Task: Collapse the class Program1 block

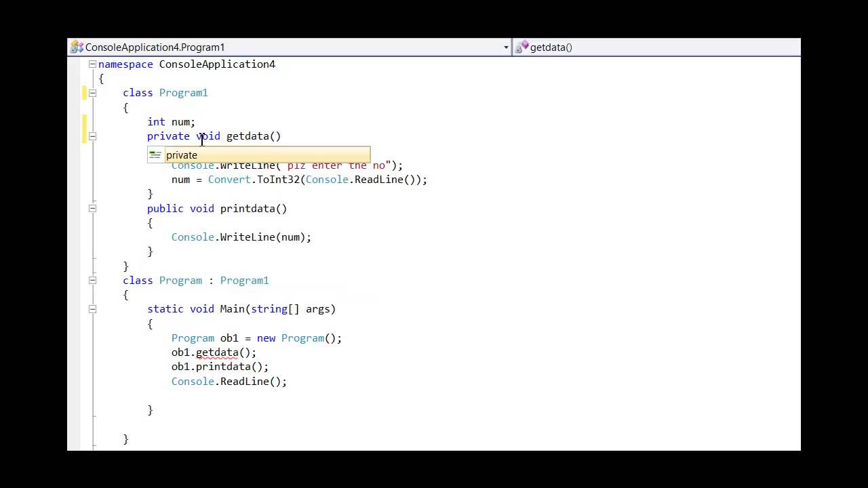Action: pyautogui.click(x=92, y=93)
